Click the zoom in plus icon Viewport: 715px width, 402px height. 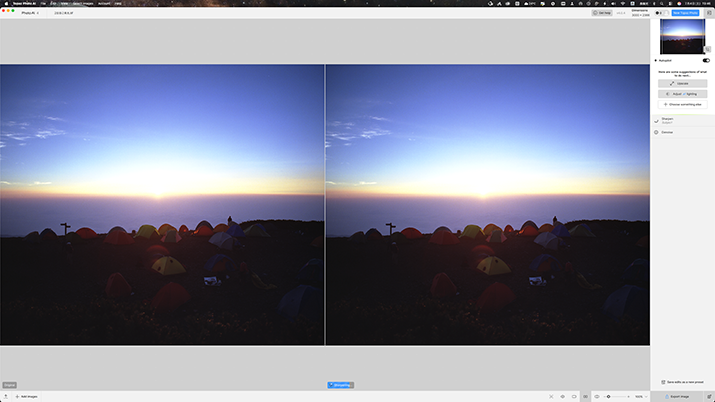click(628, 397)
